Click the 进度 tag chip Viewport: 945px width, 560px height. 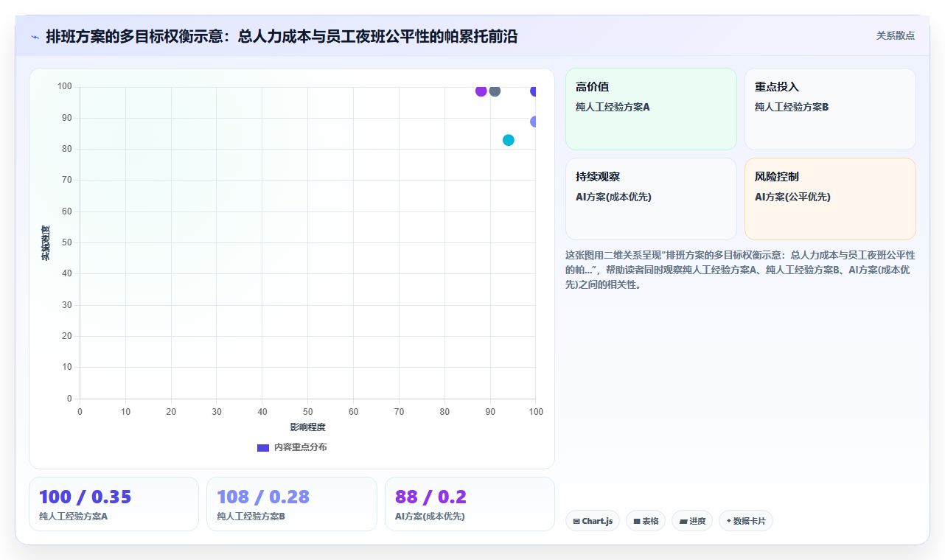[692, 521]
